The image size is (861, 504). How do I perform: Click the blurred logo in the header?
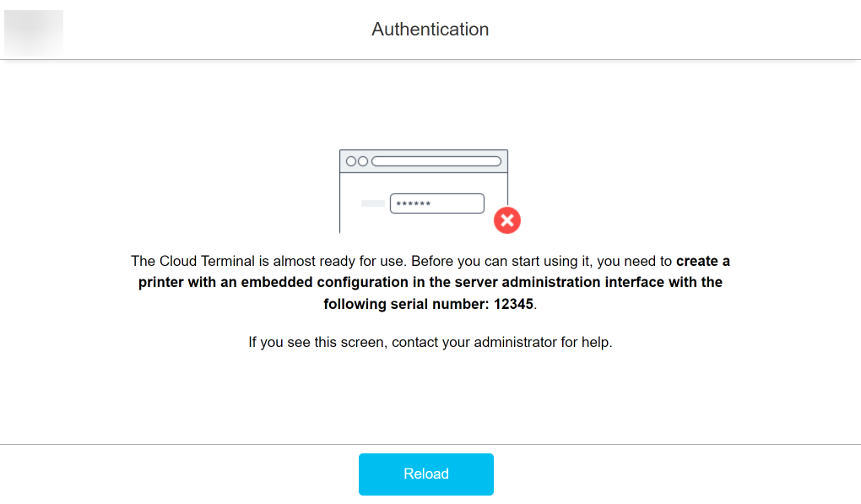34,32
